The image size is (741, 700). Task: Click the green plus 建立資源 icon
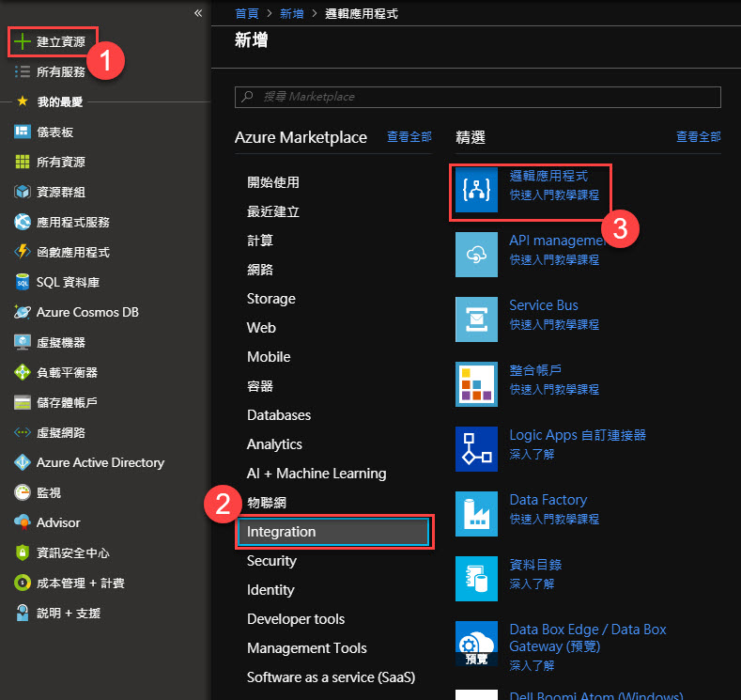point(23,41)
